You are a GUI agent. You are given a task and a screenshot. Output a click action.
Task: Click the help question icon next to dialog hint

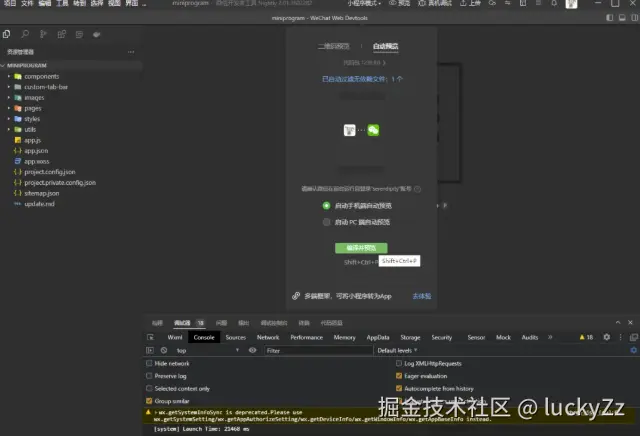[418, 189]
